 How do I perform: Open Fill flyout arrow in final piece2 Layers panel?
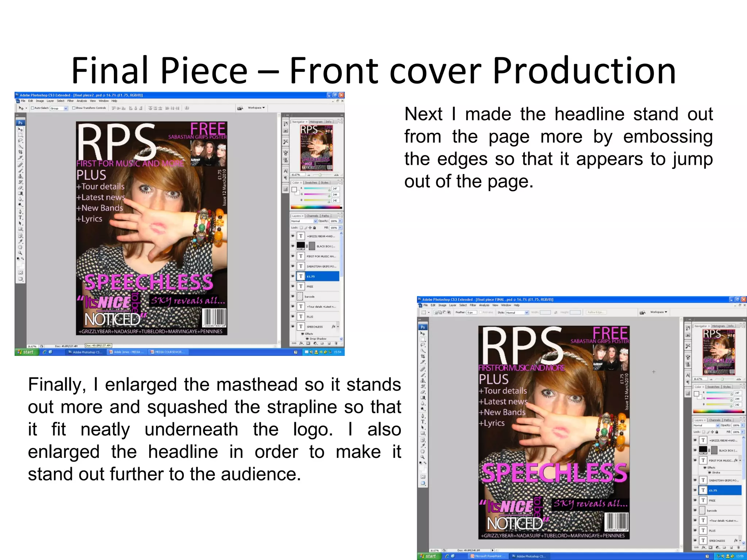click(x=340, y=227)
